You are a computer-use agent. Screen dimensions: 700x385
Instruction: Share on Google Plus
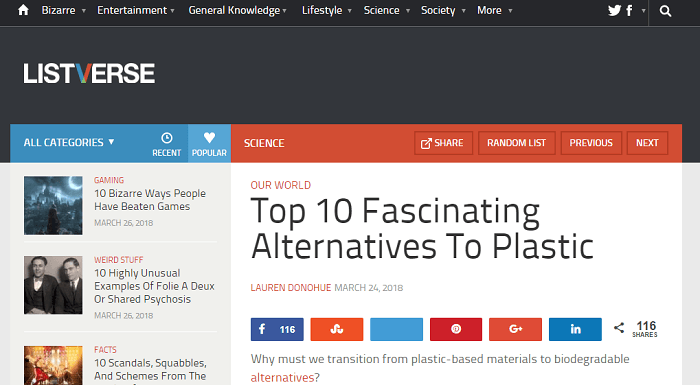point(516,329)
